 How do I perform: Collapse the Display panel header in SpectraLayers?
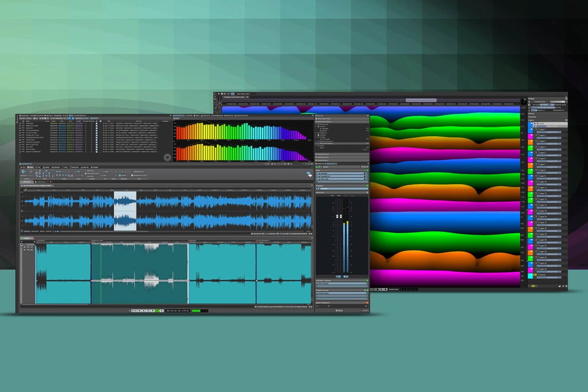coord(547,98)
